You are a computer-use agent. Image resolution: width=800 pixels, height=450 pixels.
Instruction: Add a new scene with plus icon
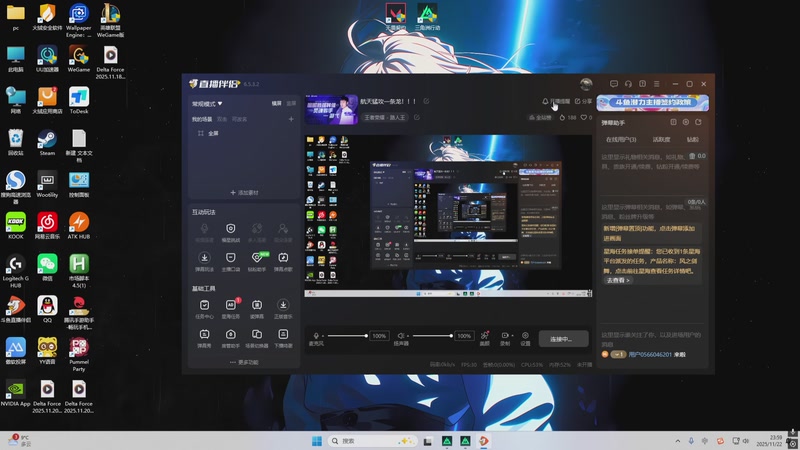291,119
